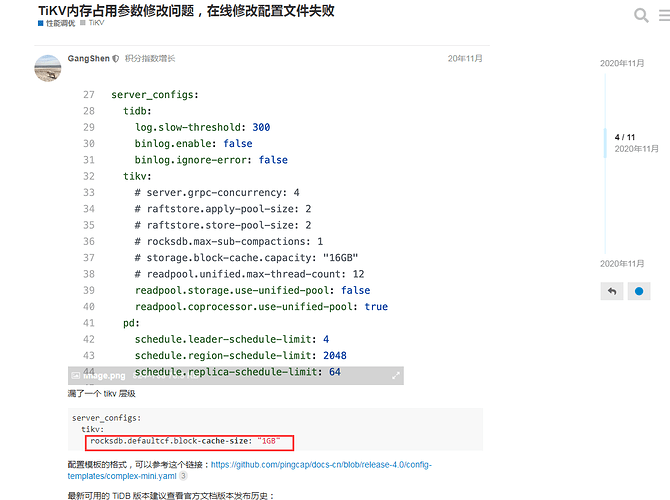Screen dimensions: 670x500
Task: Click the topic title heading
Action: 186,11
